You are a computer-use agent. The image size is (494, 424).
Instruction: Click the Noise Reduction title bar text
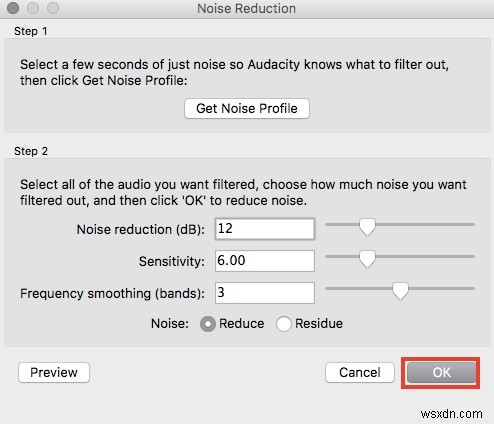point(246,9)
